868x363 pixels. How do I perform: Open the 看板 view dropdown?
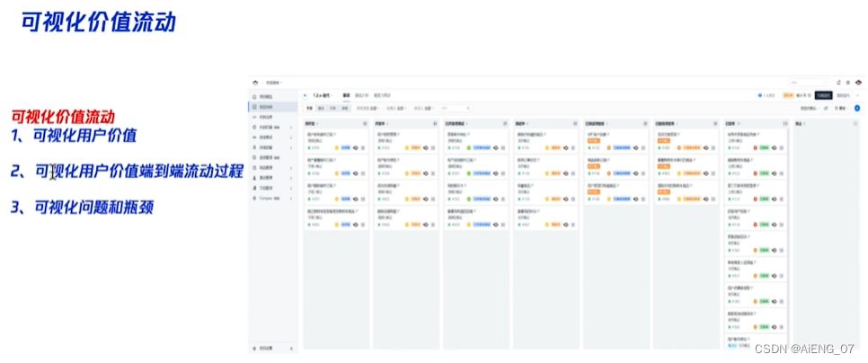point(843,108)
